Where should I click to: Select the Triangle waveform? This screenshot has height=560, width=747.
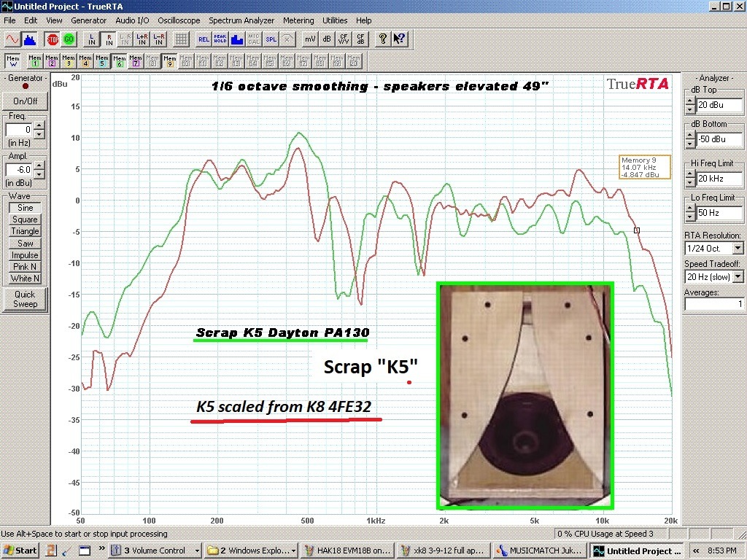[26, 231]
